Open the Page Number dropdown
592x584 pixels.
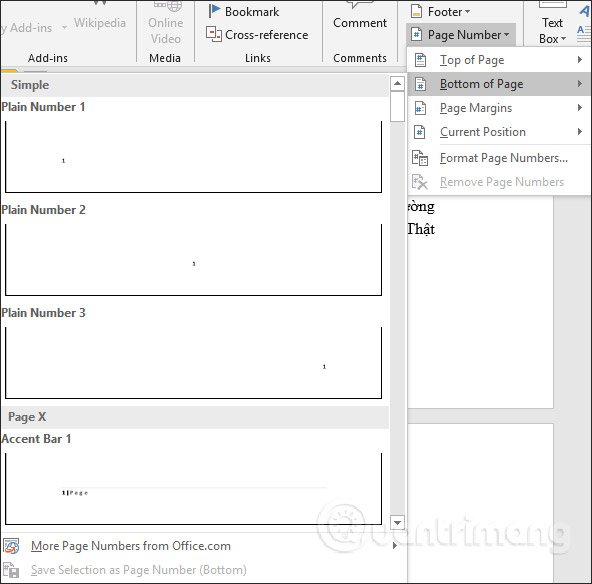461,35
